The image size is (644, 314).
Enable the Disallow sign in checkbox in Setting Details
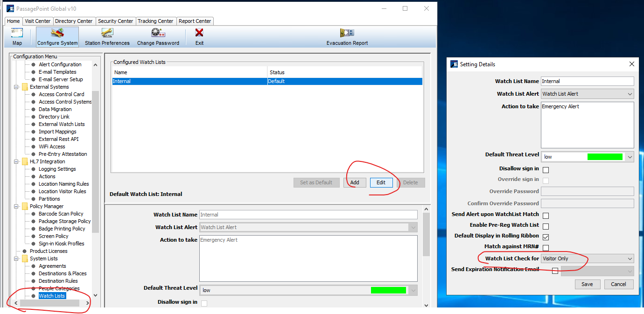[546, 170]
